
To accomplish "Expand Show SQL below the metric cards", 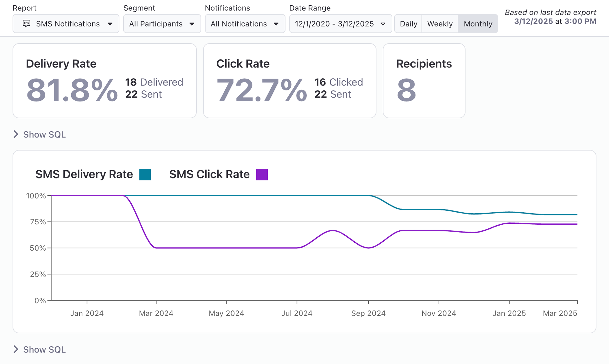I will coord(44,134).
